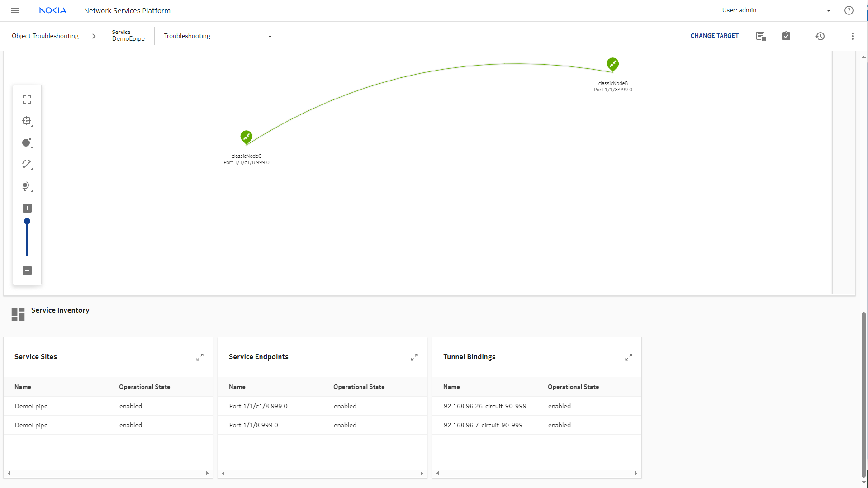Click the map zoom slider handle
The height and width of the screenshot is (488, 868).
[27, 222]
